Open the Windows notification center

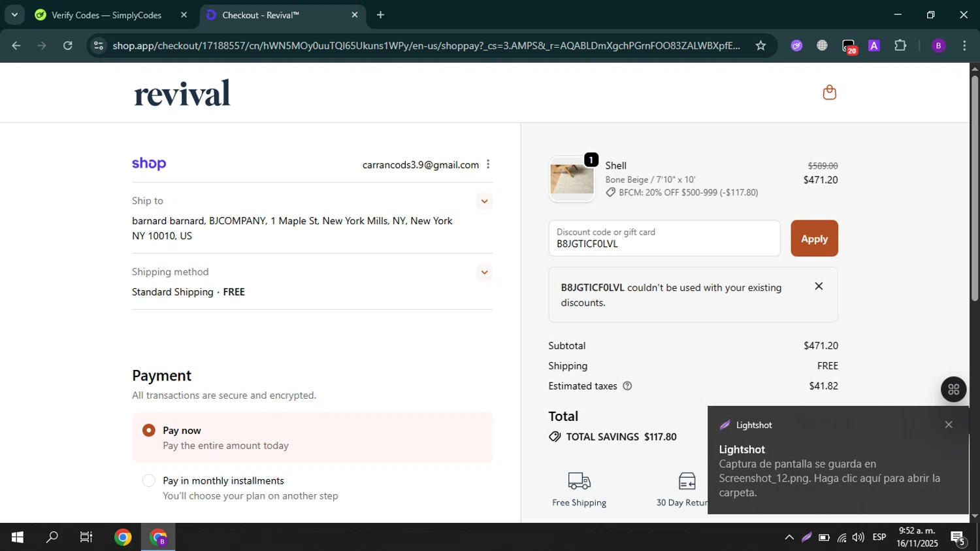click(959, 539)
